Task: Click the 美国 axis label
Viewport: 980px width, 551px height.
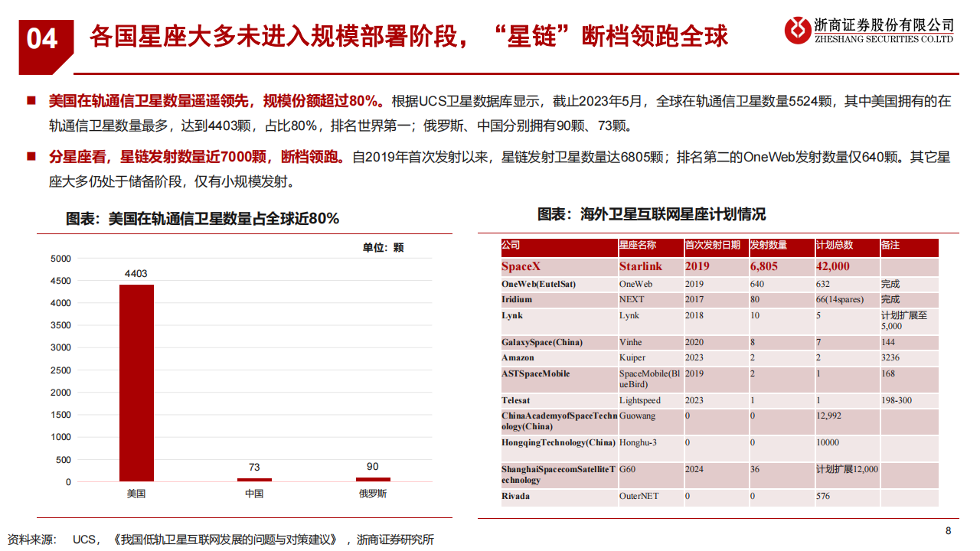Action: click(x=136, y=494)
